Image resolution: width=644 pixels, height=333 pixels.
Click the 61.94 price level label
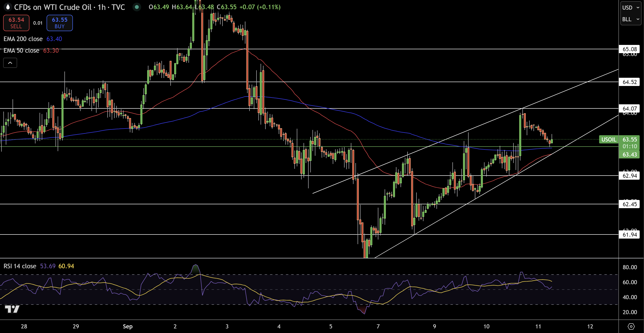pyautogui.click(x=630, y=234)
